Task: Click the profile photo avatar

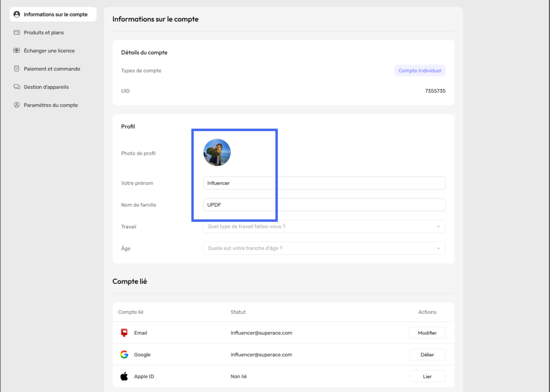Action: click(x=217, y=152)
